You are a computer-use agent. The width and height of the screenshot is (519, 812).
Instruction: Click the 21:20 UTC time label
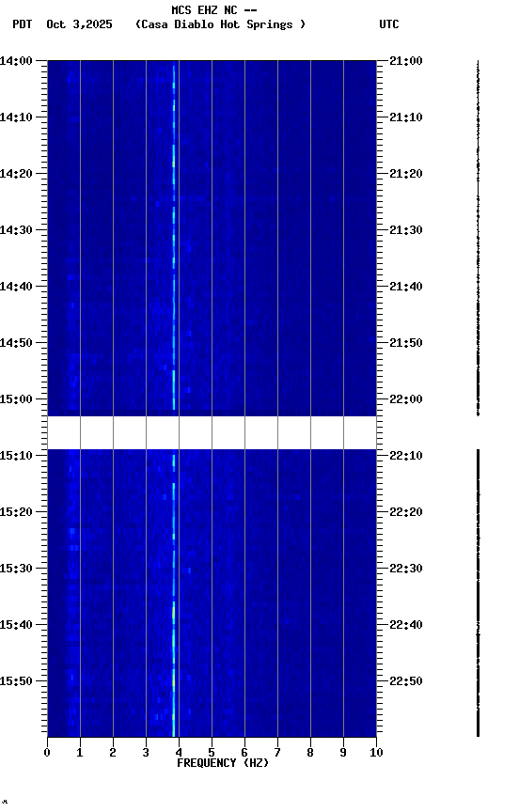tap(406, 174)
